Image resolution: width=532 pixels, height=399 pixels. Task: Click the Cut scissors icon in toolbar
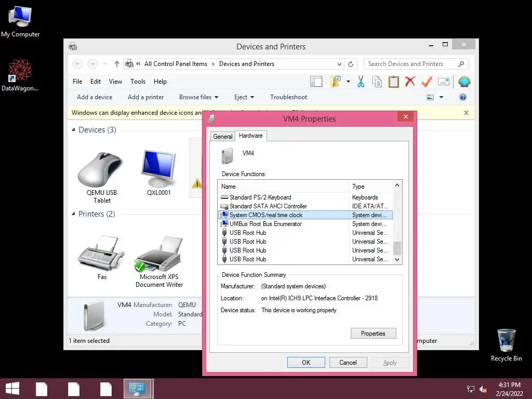[361, 82]
